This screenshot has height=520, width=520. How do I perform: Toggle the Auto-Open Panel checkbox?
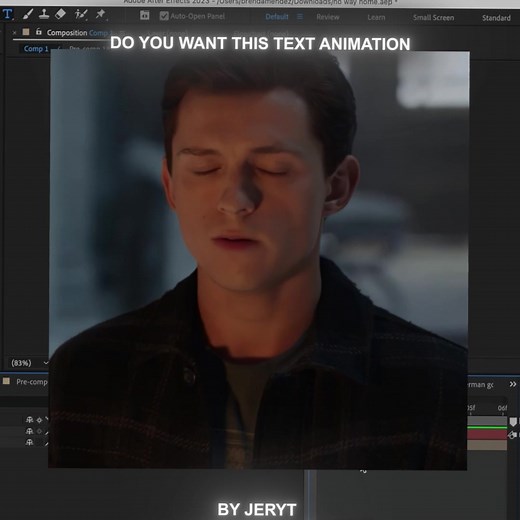[164, 16]
